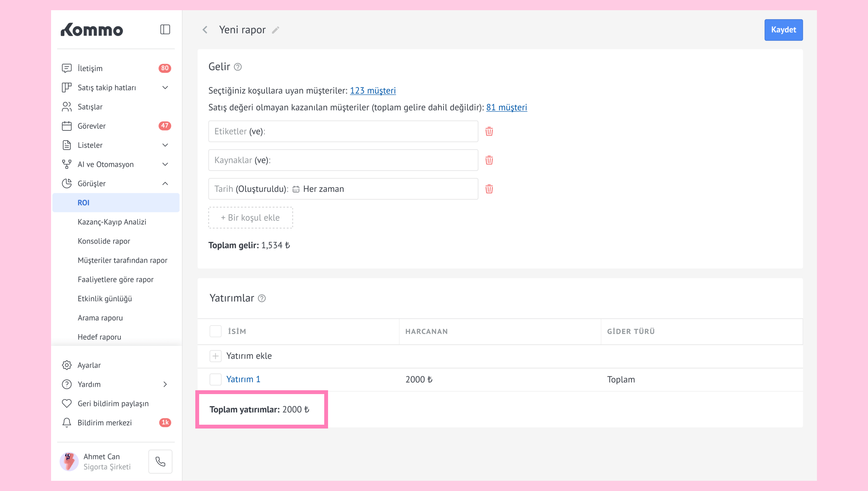Delete the Tarih condition with trash icon
The height and width of the screenshot is (491, 868).
tap(489, 189)
